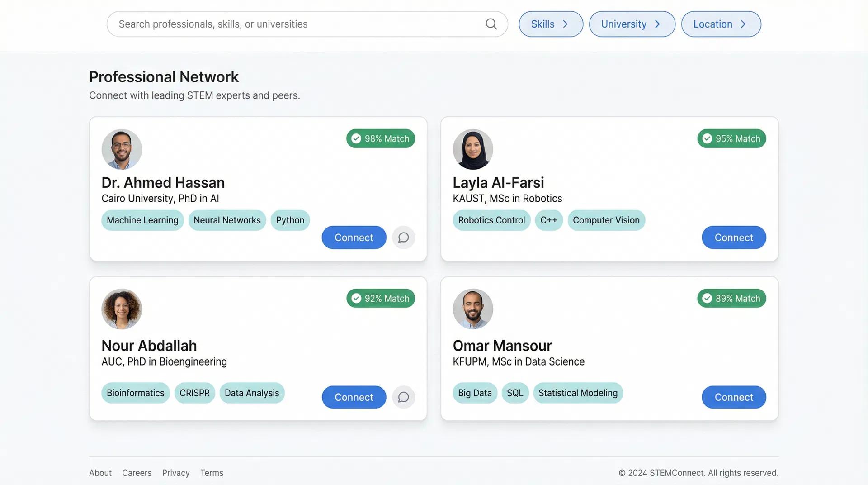Click the 89% Match badge
This screenshot has width=868, height=485.
point(731,299)
